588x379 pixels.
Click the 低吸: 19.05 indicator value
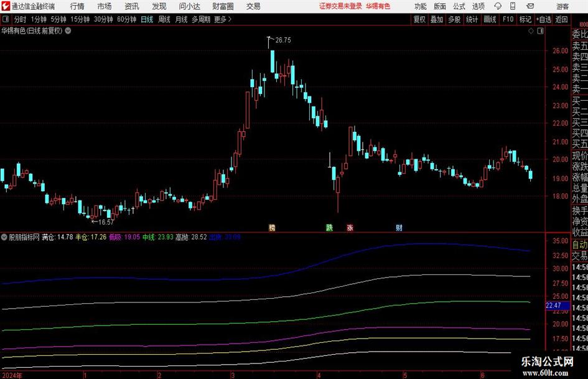pyautogui.click(x=124, y=237)
